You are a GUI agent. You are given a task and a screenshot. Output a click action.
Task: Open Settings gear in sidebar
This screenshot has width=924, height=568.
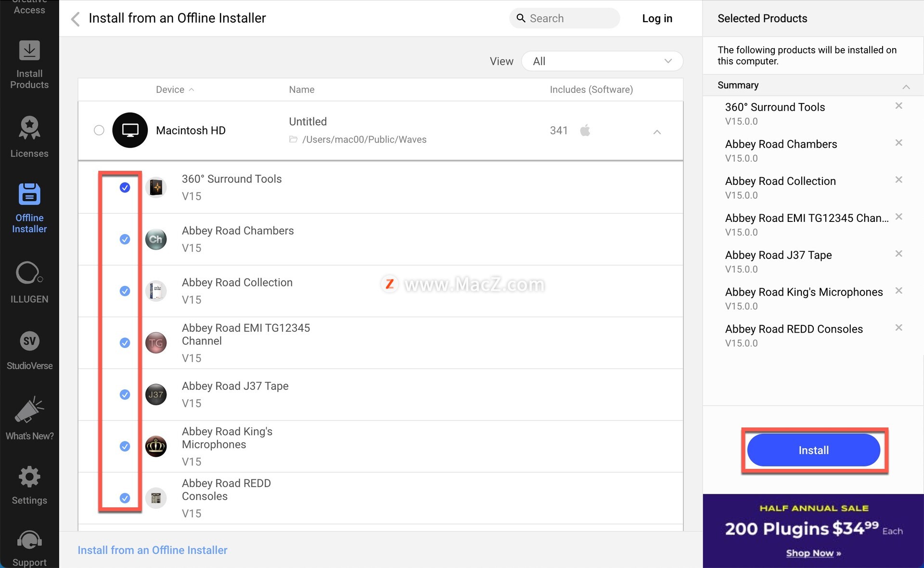(x=29, y=477)
